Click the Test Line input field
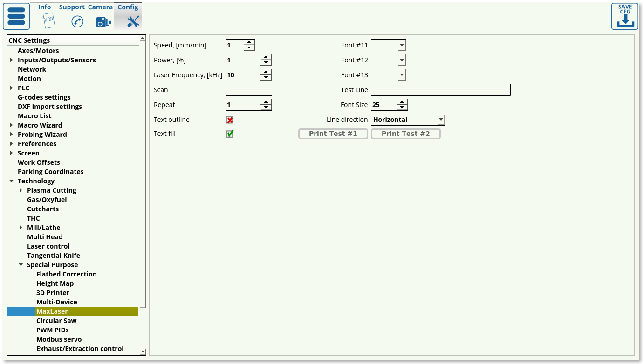Image resolution: width=643 pixels, height=364 pixels. [440, 90]
